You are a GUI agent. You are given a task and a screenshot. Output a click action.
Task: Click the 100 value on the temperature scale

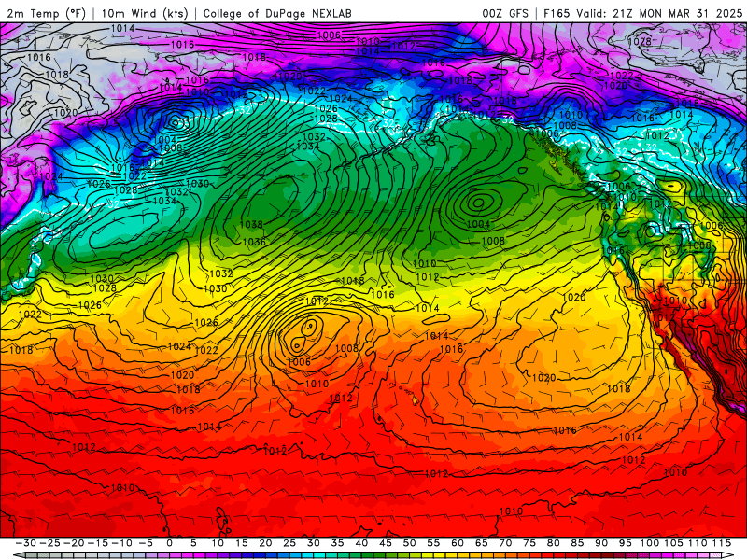(649, 543)
